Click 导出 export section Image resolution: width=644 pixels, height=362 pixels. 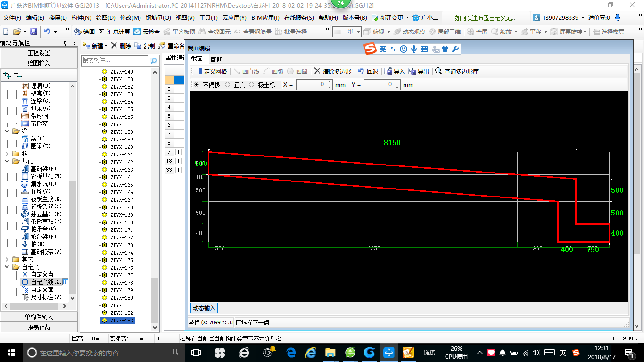click(x=419, y=71)
